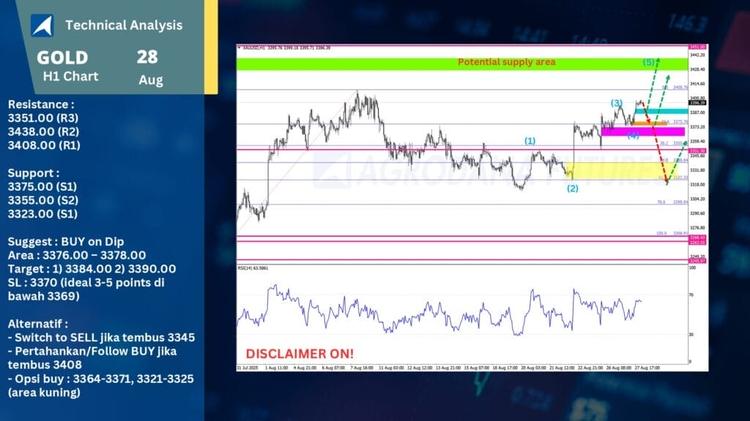Screen dimensions: 750x421
Task: Click the Resistance heading text
Action: click(x=40, y=103)
